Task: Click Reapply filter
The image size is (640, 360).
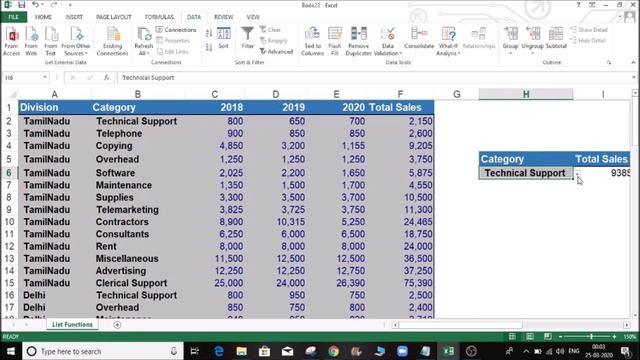Action: point(273,40)
